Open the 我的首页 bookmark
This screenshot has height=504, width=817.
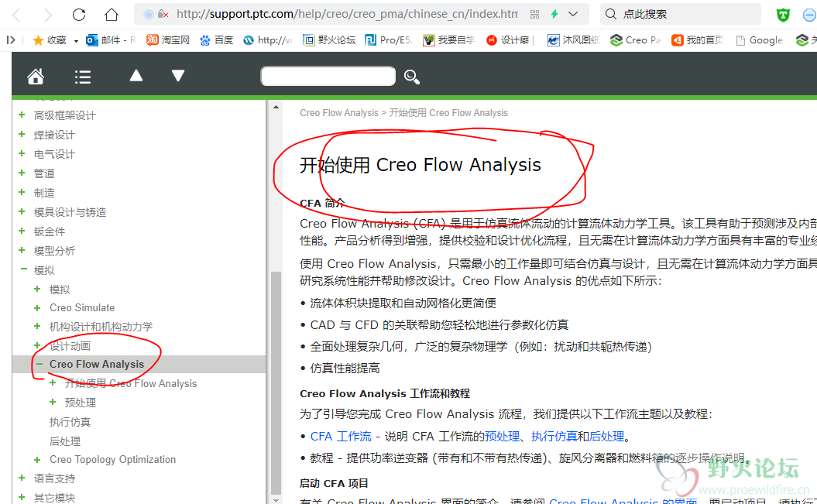[697, 40]
